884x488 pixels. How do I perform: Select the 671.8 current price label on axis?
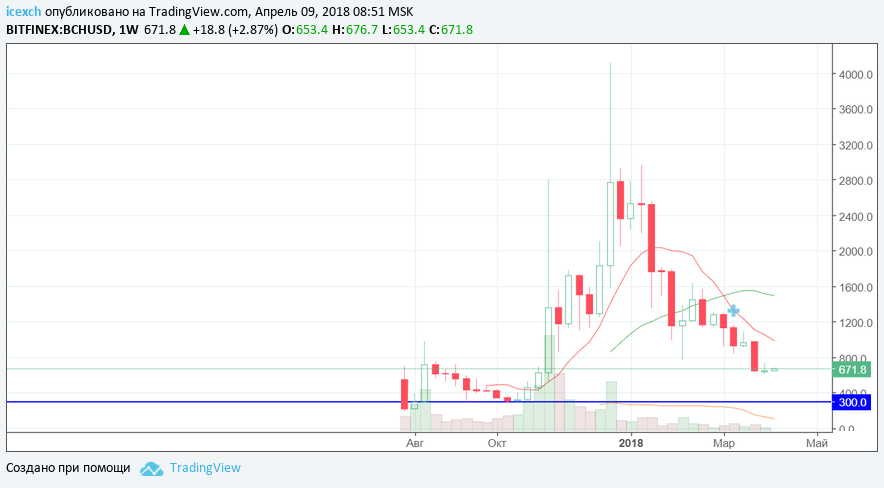pyautogui.click(x=852, y=370)
